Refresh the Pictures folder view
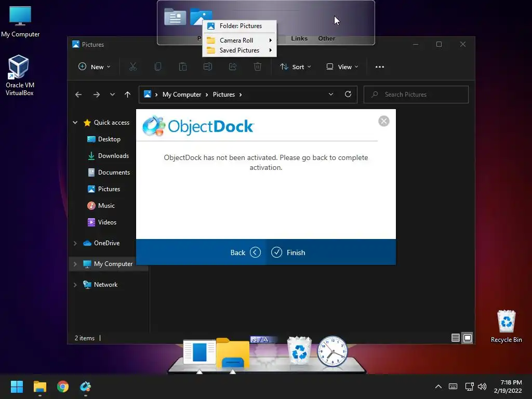The height and width of the screenshot is (399, 532). coord(348,95)
